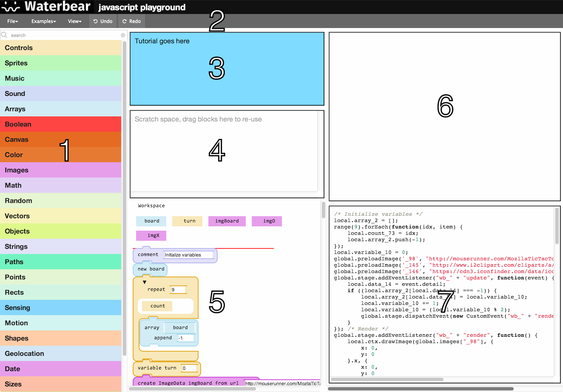
Task: Select the Objects category
Action: [x=61, y=231]
